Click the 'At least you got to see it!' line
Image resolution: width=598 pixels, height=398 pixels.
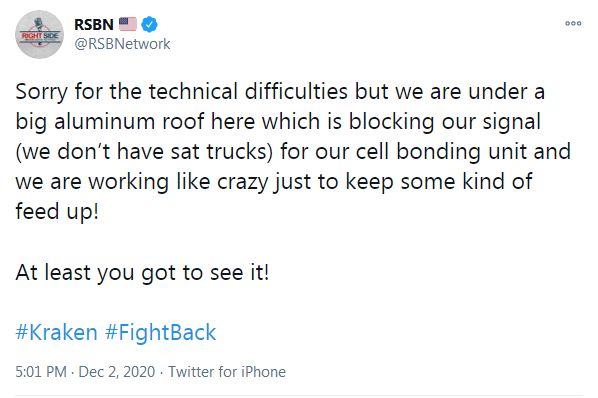[x=142, y=273]
